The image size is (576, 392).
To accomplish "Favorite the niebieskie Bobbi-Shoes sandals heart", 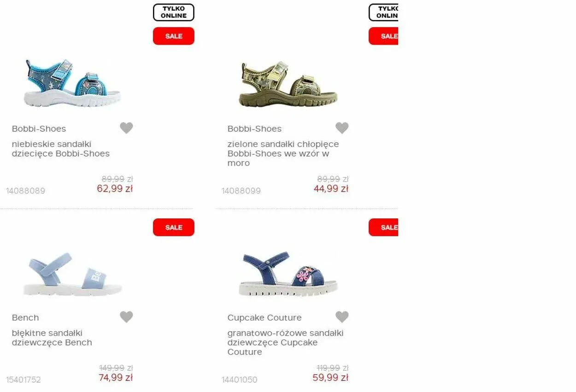I will tap(126, 128).
